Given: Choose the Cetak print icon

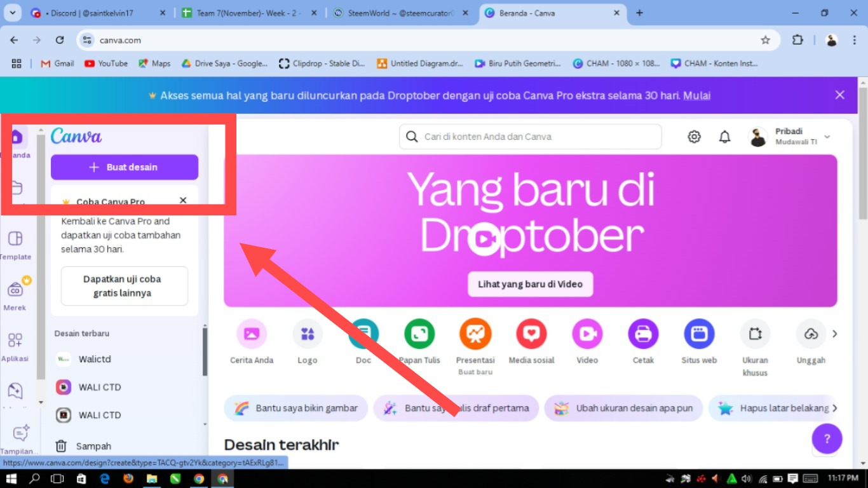Looking at the screenshot, I should click(643, 334).
